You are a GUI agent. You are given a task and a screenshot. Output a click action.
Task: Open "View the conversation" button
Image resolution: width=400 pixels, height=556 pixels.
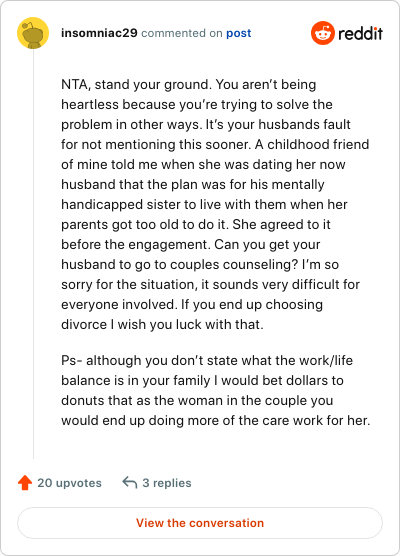200,523
